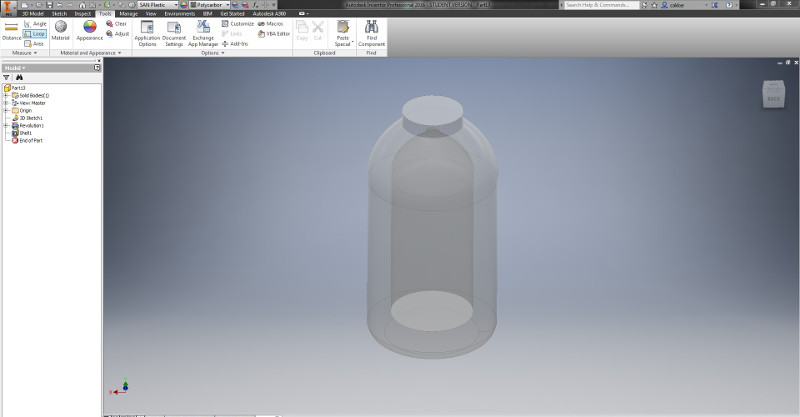Switch to the Get Started tab
Image resolution: width=800 pixels, height=417 pixels.
(232, 14)
